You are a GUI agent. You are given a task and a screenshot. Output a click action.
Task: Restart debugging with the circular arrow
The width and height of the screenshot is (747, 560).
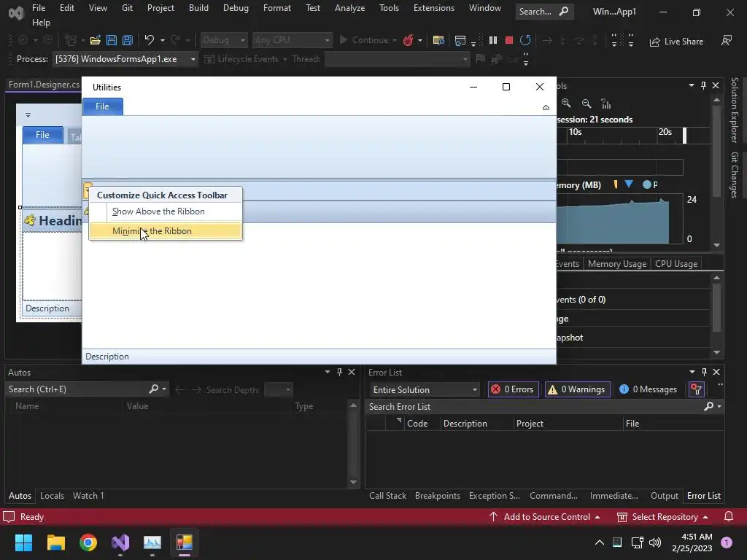525,41
